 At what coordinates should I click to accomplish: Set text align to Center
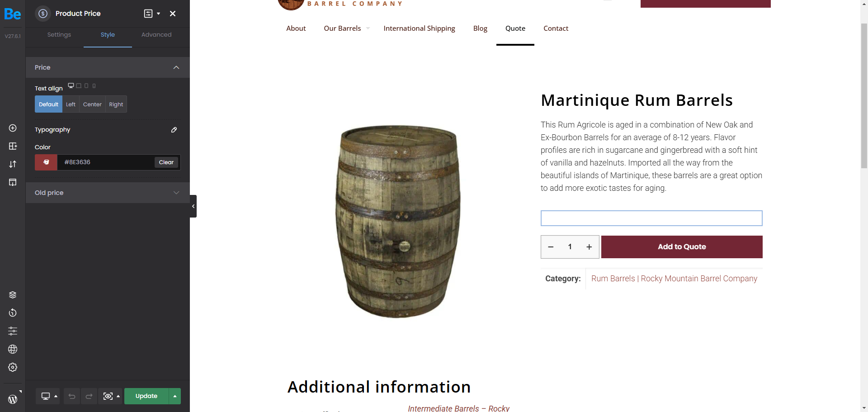tap(92, 104)
